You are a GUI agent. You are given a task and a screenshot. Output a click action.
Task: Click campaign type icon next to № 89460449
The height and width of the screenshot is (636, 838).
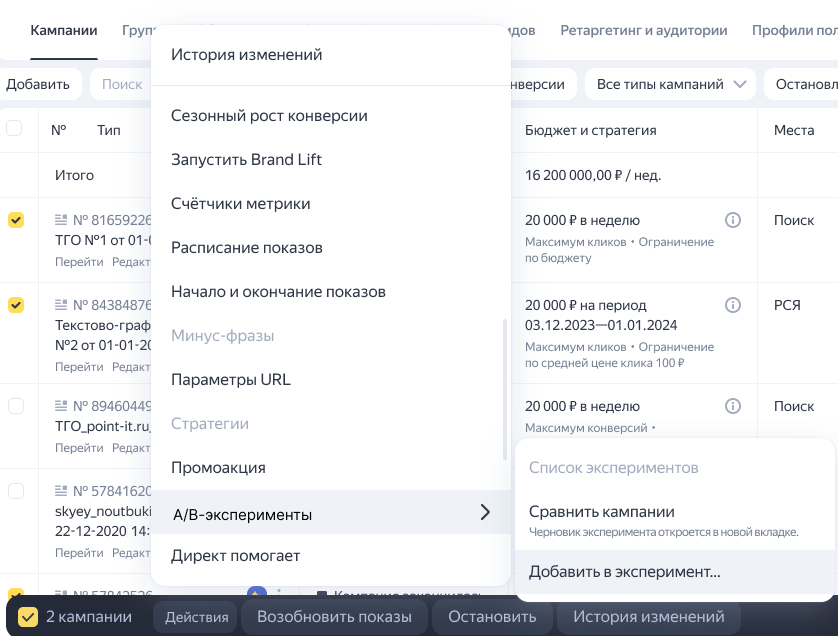pyautogui.click(x=61, y=406)
